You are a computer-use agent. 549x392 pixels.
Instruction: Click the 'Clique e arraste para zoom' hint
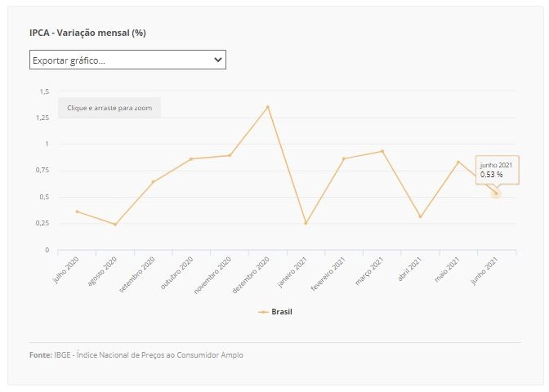click(x=109, y=108)
